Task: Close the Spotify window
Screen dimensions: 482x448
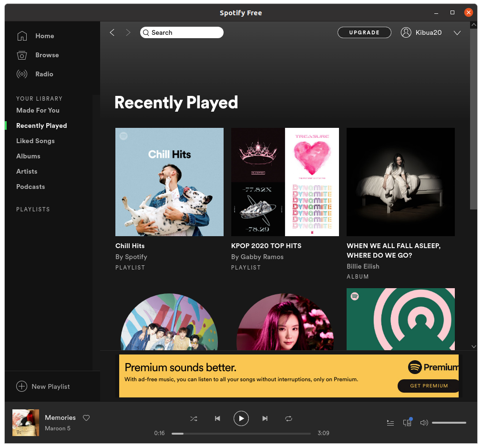Action: (x=468, y=12)
